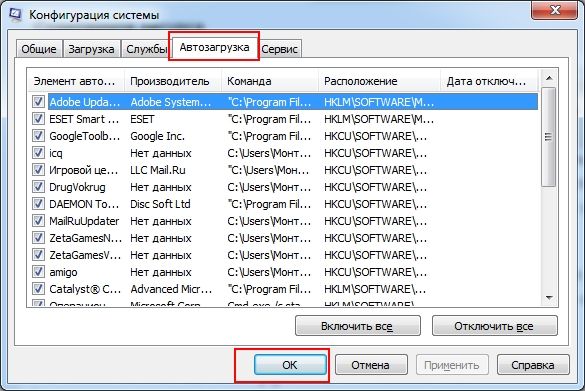The width and height of the screenshot is (585, 391).
Task: Click the Отключить все button
Action: [x=494, y=326]
